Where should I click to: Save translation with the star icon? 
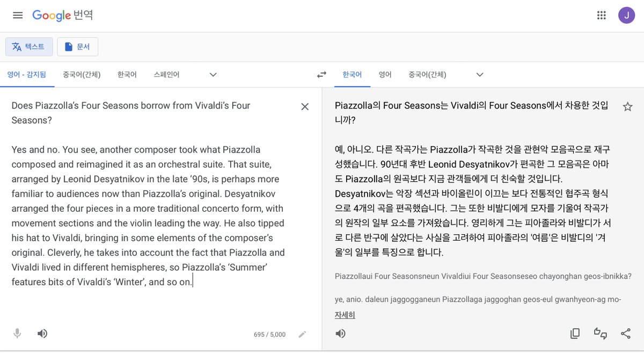pyautogui.click(x=627, y=106)
